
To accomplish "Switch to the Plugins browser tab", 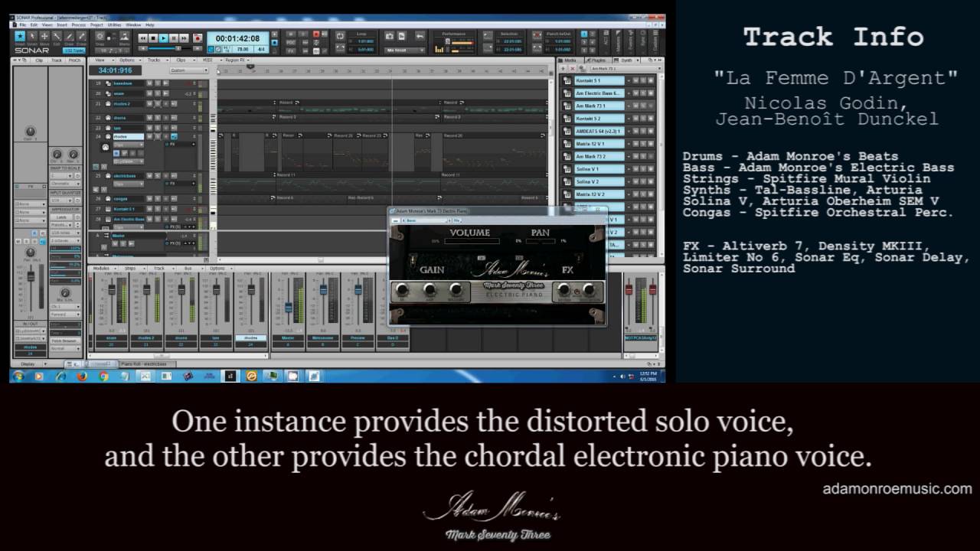I will [599, 60].
